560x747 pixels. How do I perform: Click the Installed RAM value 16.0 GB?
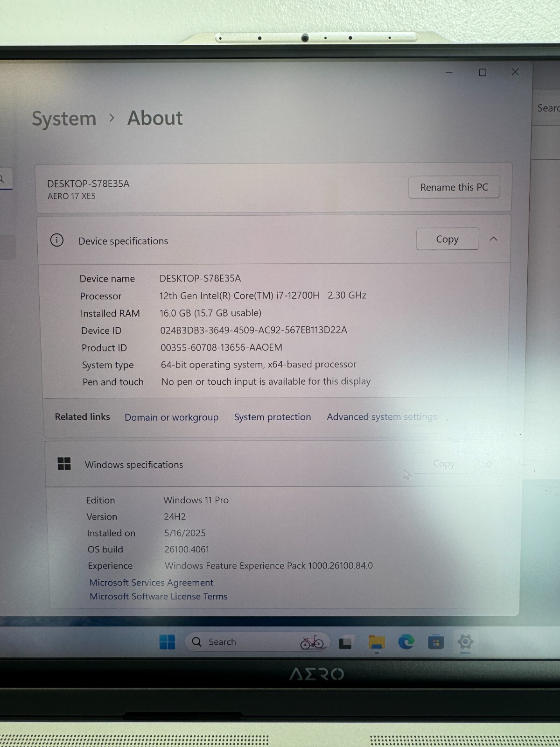[x=175, y=313]
